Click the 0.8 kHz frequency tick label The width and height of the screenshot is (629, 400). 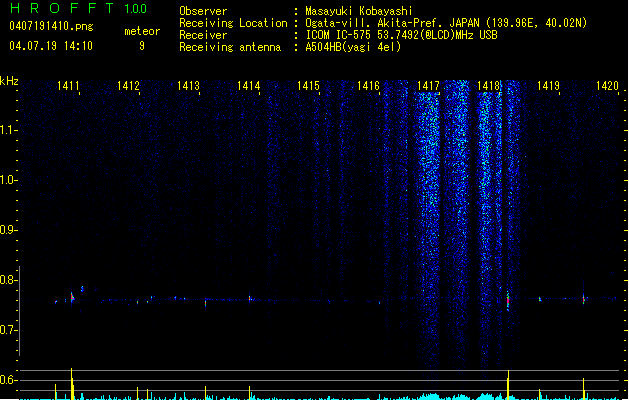click(x=8, y=280)
